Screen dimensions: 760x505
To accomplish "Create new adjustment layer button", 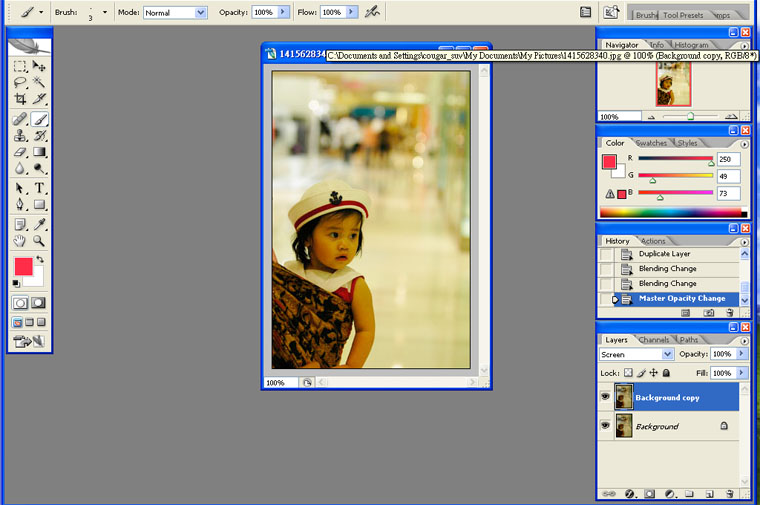I will point(670,494).
